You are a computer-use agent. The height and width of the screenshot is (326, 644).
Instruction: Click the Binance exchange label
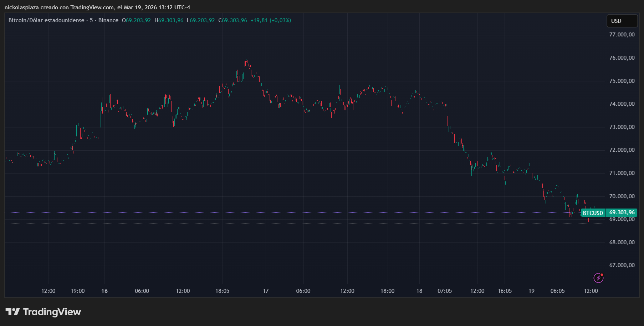coord(108,20)
